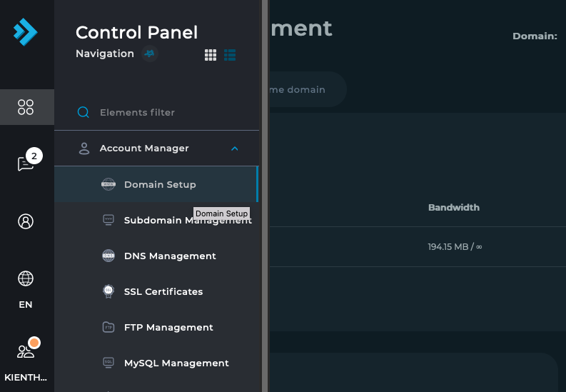This screenshot has width=566, height=392.
Task: Open MySQL Management page
Action: 176,363
